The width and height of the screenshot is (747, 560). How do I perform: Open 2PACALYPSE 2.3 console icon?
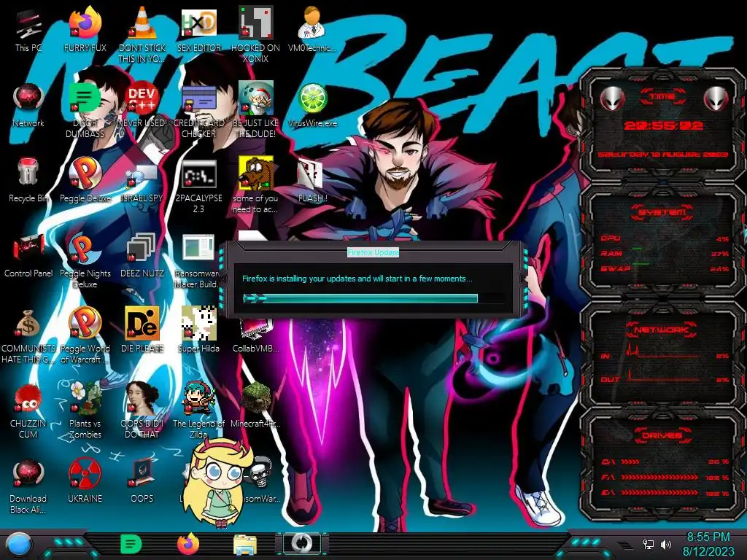point(199,174)
